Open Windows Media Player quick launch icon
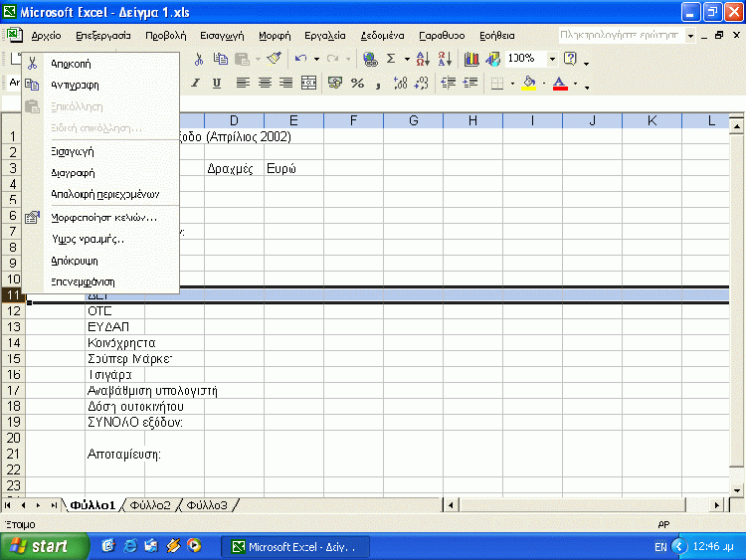Viewport: 746px width, 560px height. (194, 546)
